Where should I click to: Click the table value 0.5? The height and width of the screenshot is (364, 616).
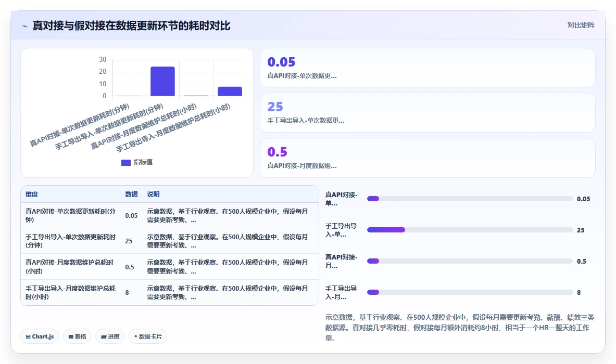(130, 267)
